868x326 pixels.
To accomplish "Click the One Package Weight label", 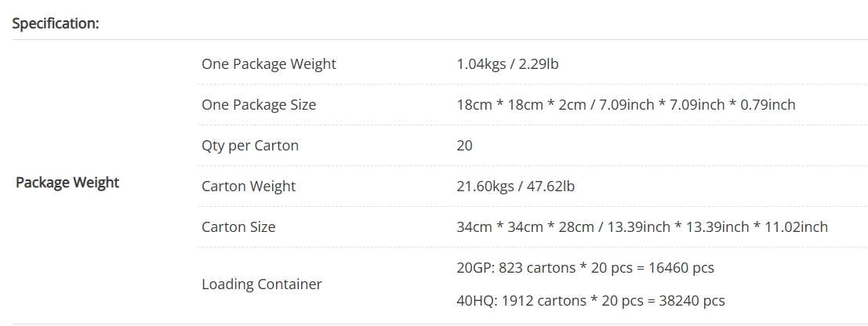I will [268, 64].
